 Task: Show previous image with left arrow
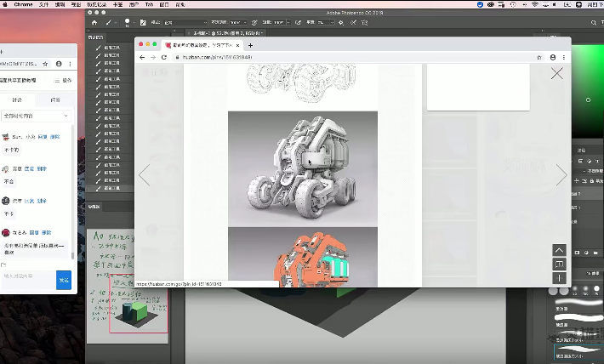click(144, 175)
